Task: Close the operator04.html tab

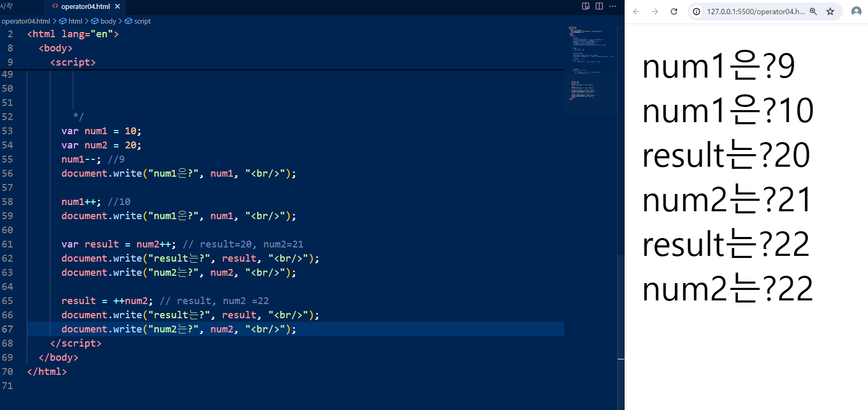Action: [117, 7]
